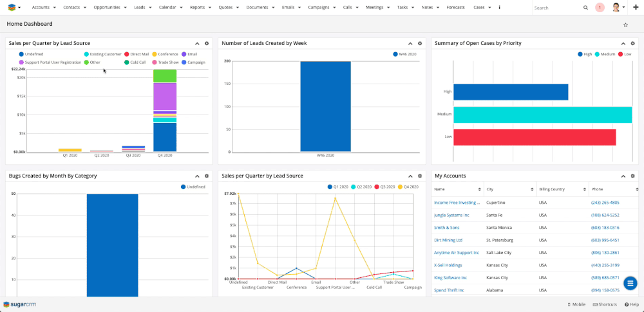Open more modules vertical ellipsis menu

[500, 8]
